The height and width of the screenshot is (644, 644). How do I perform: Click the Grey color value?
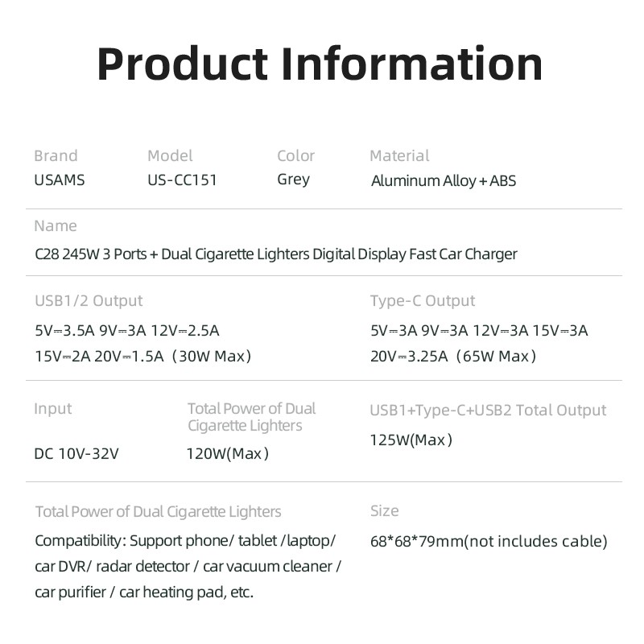click(293, 180)
